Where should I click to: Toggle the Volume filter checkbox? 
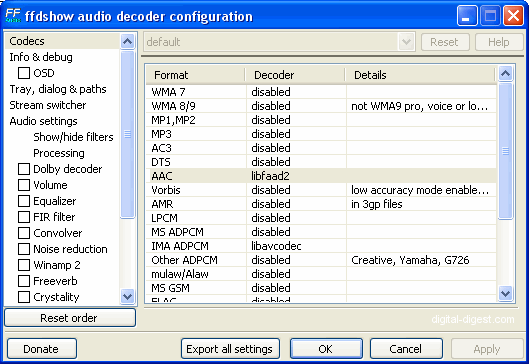point(24,185)
